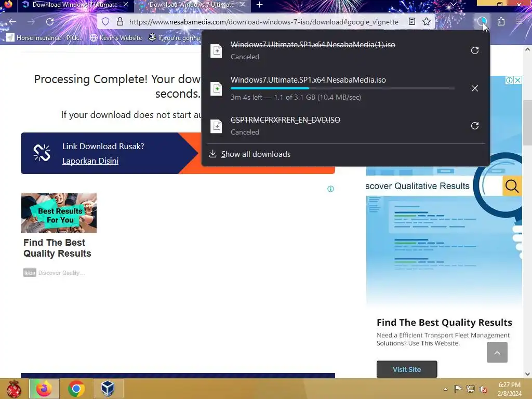Click the taskbar clock and date

(x=509, y=389)
